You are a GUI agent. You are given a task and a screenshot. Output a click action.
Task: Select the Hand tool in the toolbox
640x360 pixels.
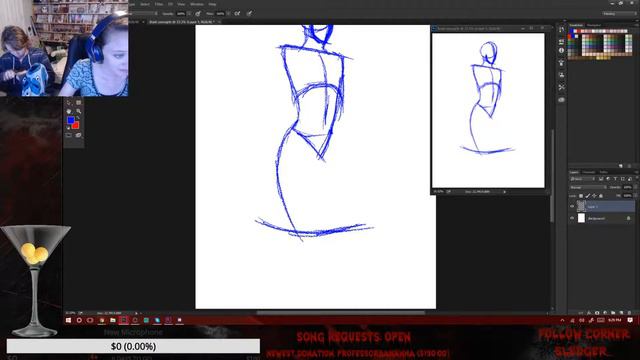pyautogui.click(x=69, y=111)
